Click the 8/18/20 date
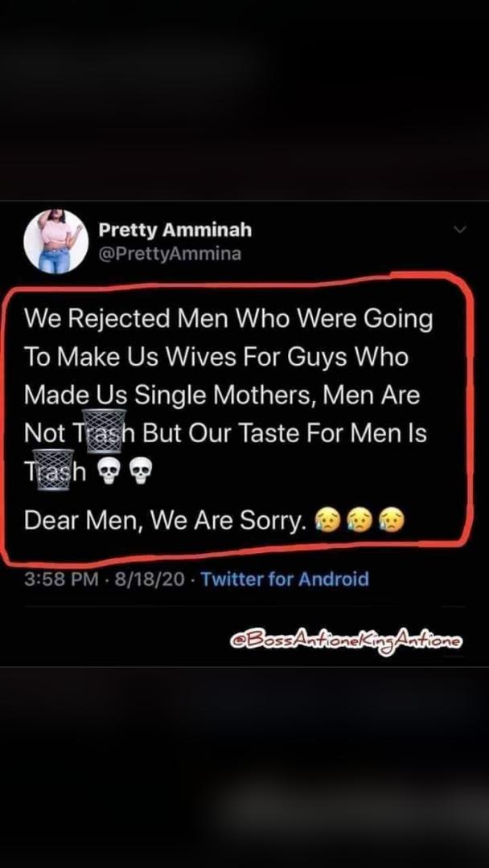The image size is (489, 868). (x=150, y=579)
